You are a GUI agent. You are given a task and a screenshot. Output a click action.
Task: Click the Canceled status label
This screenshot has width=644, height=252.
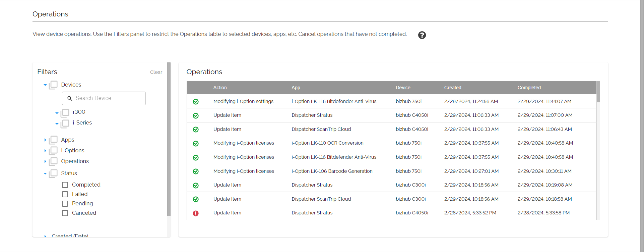click(84, 213)
